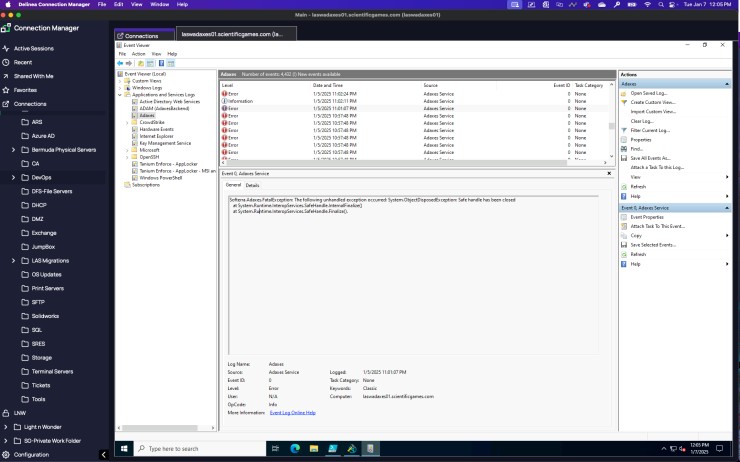Click Attach Task To This Event action
This screenshot has height=462, width=740.
click(657, 226)
